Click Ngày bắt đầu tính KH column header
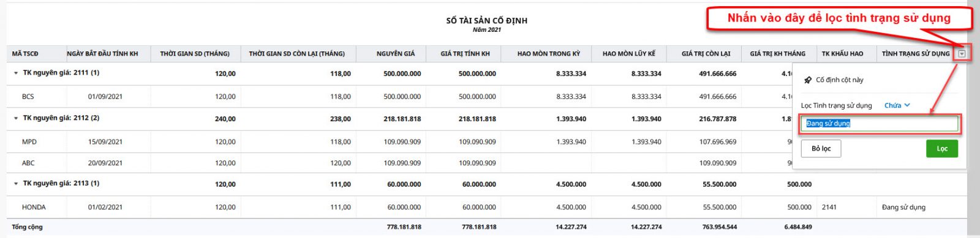 (x=102, y=54)
